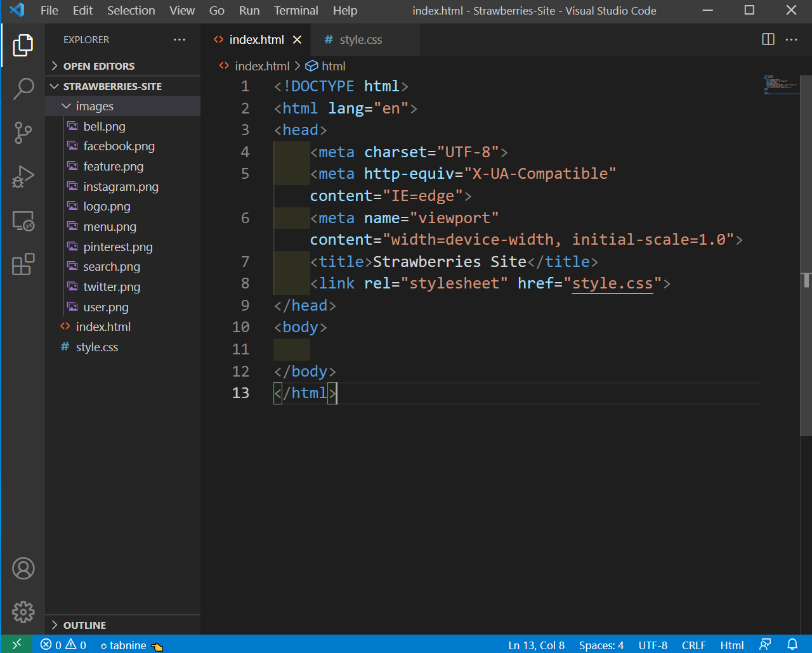This screenshot has width=812, height=653.
Task: Open the Terminal menu
Action: coord(296,10)
